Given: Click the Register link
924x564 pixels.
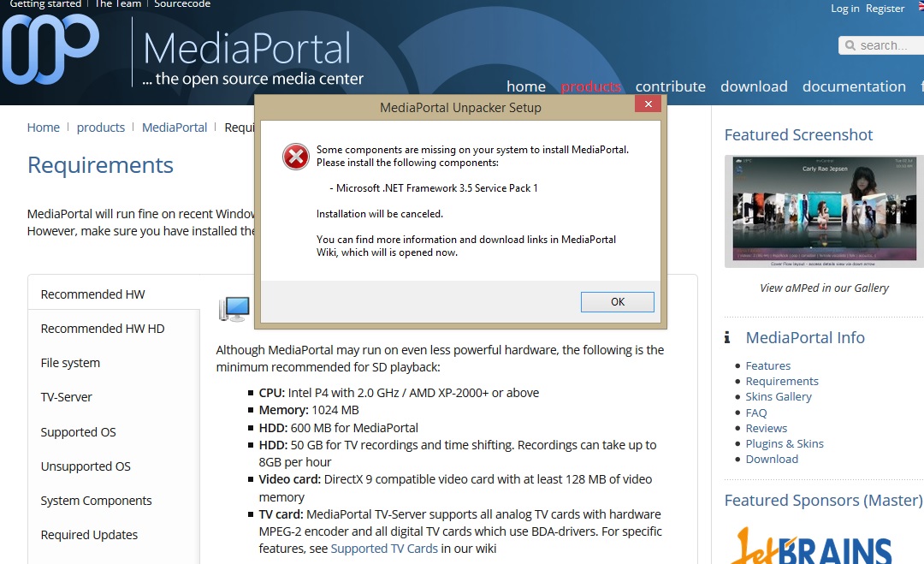Looking at the screenshot, I should point(885,9).
